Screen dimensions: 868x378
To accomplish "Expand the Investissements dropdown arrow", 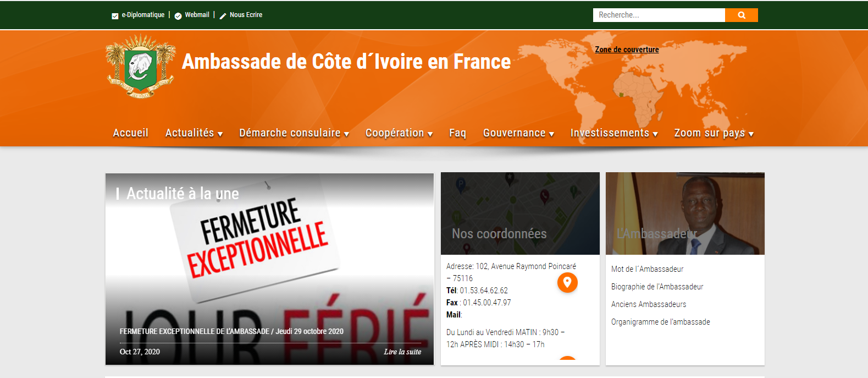I will [655, 134].
